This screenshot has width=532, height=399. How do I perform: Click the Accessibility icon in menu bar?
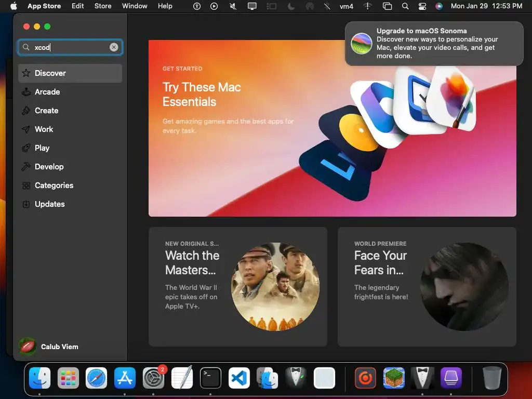[x=197, y=6]
